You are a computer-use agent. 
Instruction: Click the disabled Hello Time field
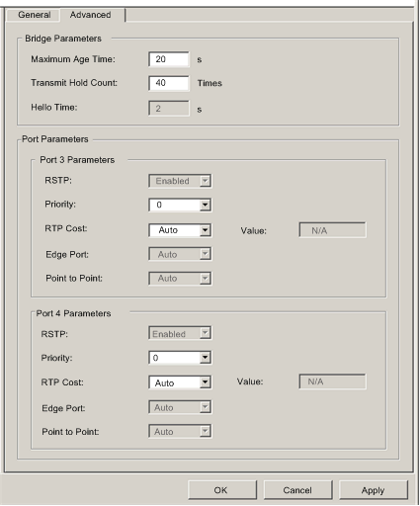click(x=169, y=109)
